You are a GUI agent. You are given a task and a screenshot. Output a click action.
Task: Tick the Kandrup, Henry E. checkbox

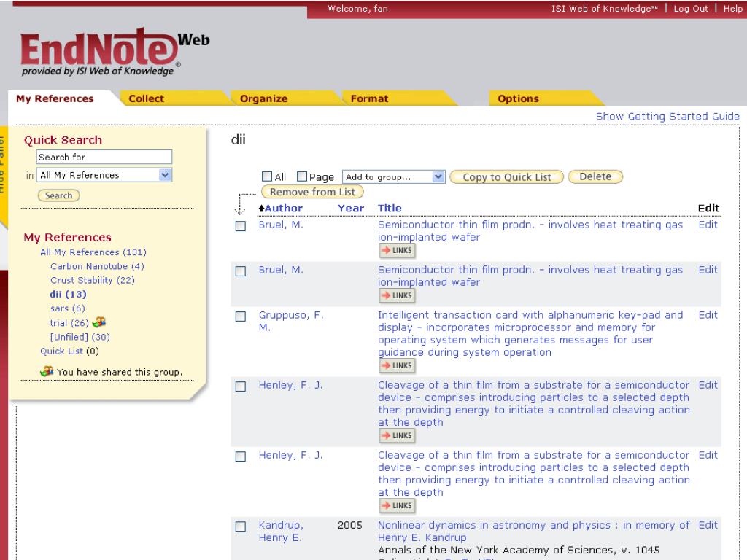[241, 526]
